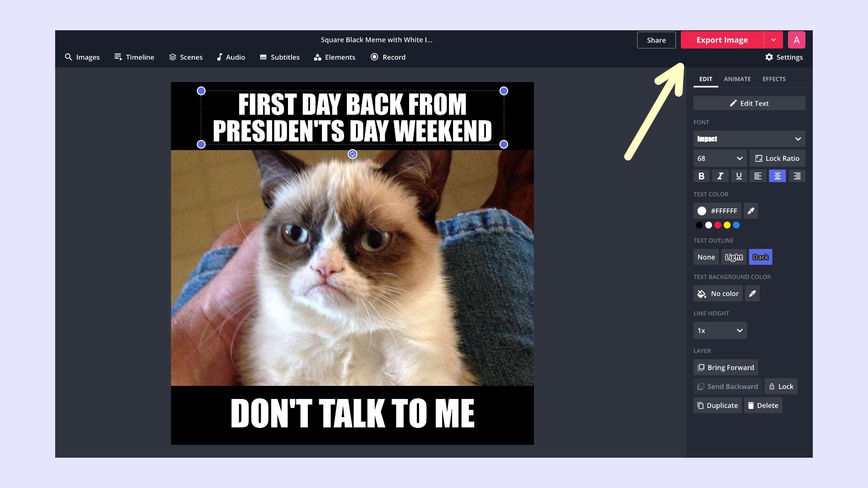Screen dimensions: 868x488
Task: Open the Impact font dropdown
Action: point(749,139)
